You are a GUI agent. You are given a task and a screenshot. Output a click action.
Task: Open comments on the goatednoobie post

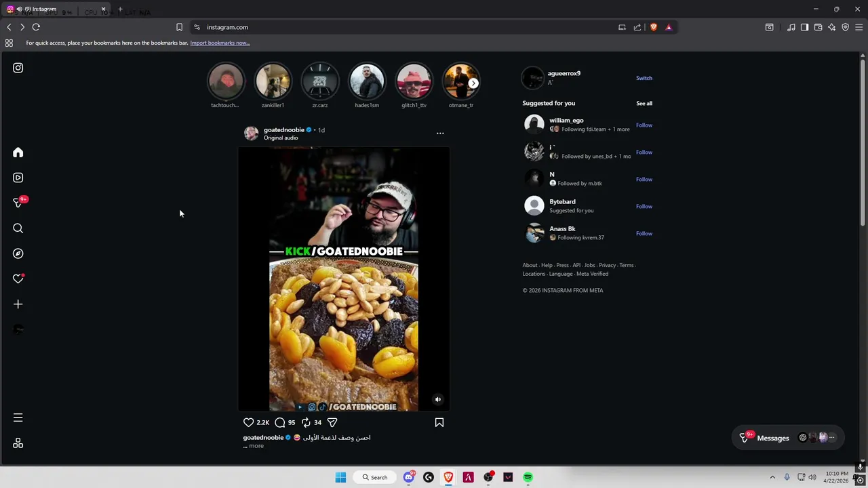[280, 422]
